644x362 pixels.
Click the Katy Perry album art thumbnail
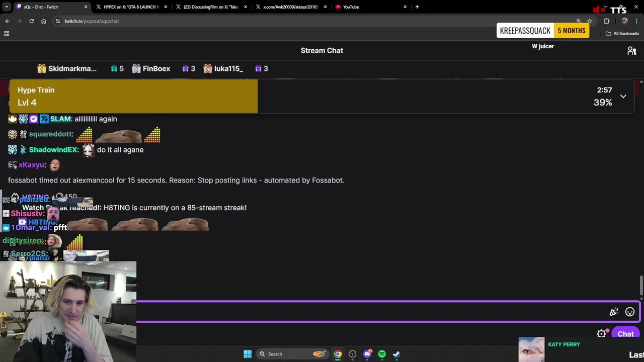(531, 349)
